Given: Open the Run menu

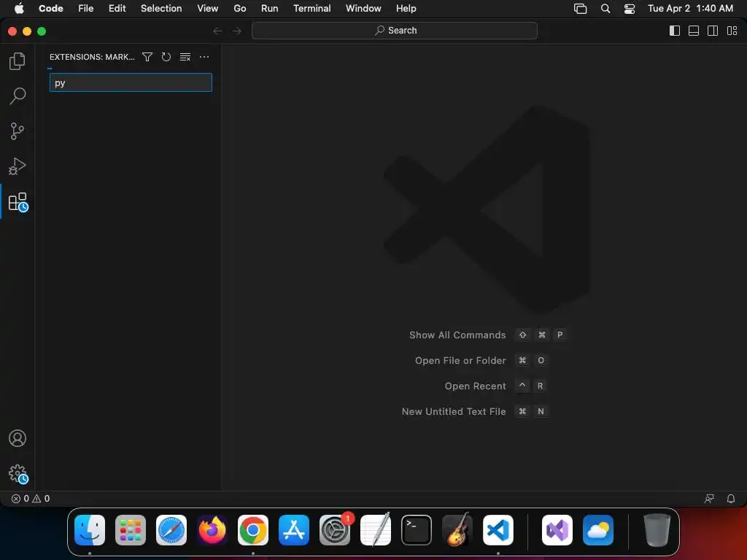Looking at the screenshot, I should (270, 9).
